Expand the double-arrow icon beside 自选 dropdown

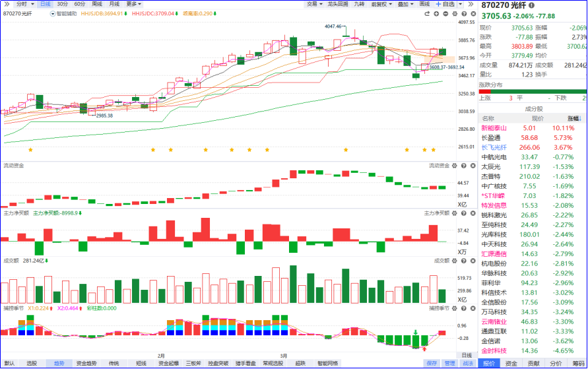pos(471,4)
